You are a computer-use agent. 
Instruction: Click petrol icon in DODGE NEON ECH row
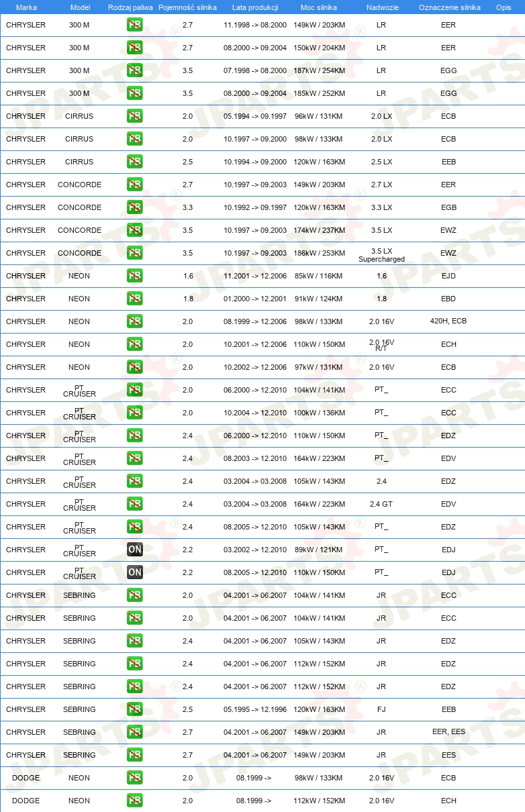pyautogui.click(x=135, y=801)
